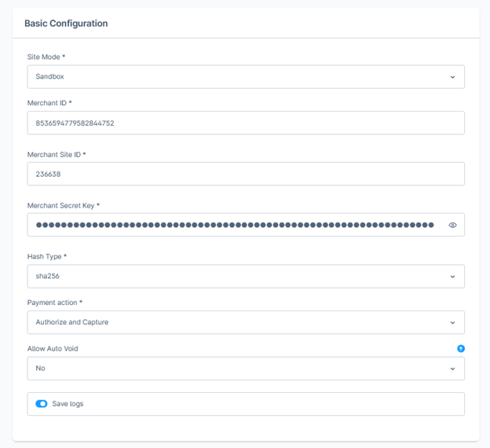Toggle the Save logs switch
Image resolution: width=490 pixels, height=448 pixels.
42,404
